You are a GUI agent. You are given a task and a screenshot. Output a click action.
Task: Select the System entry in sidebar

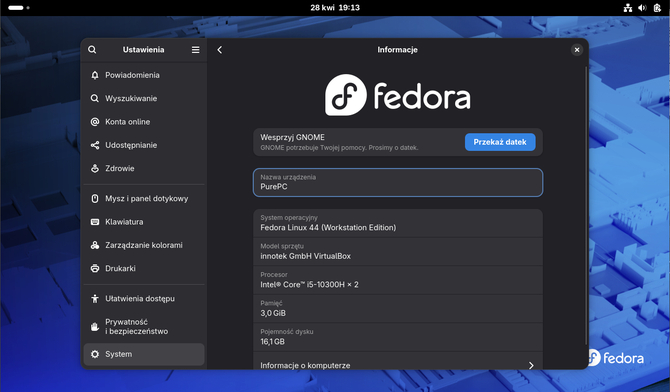pyautogui.click(x=144, y=354)
